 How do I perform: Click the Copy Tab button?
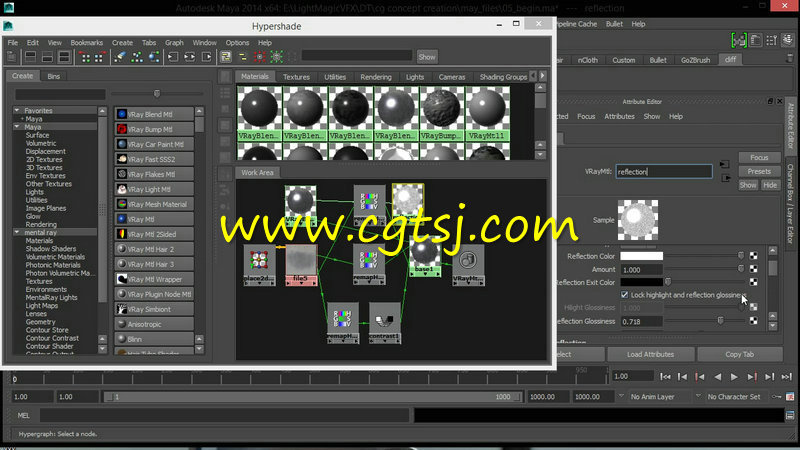point(739,354)
